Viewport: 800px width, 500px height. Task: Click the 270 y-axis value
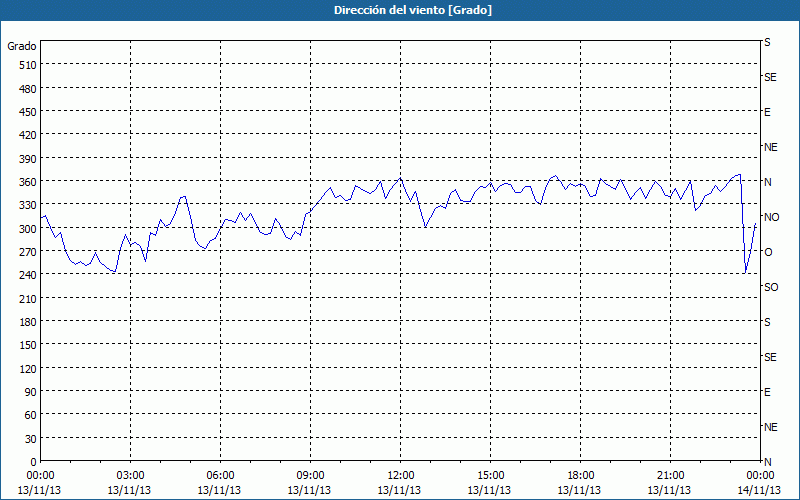coord(28,252)
